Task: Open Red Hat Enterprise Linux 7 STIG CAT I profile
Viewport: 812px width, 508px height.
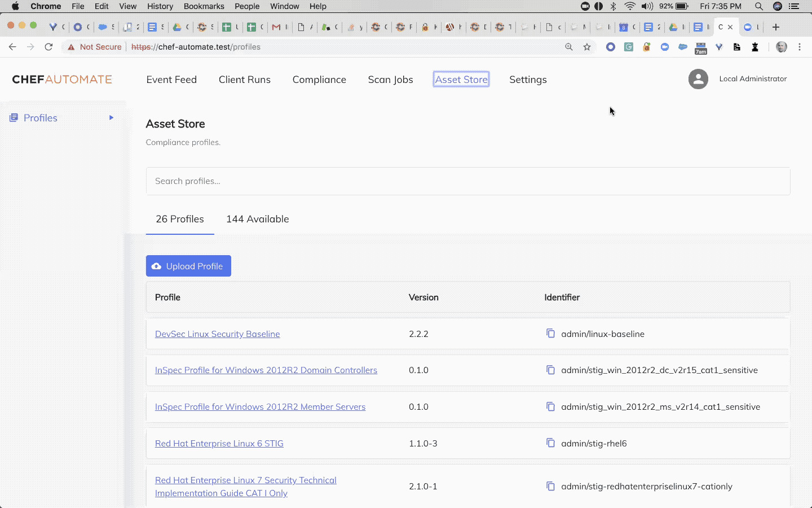Action: tap(246, 487)
